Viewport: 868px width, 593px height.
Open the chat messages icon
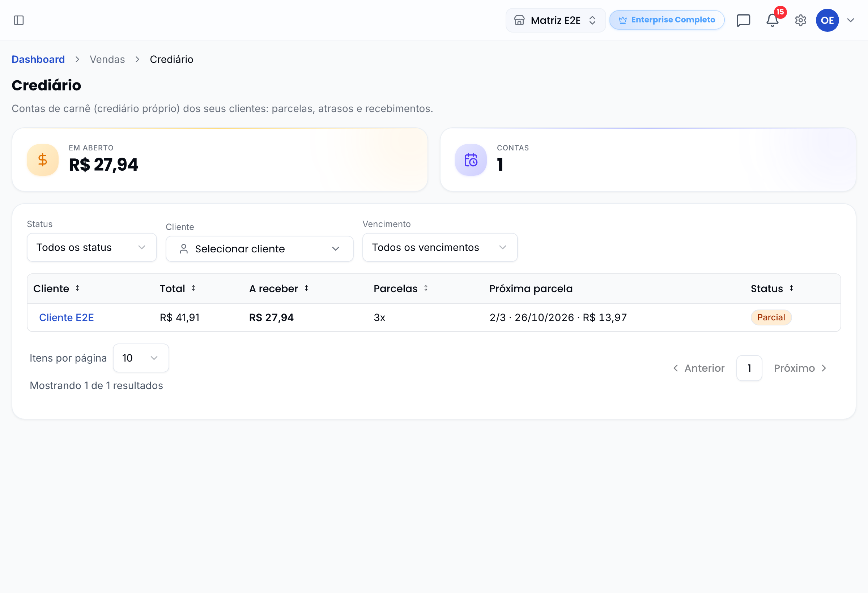pyautogui.click(x=743, y=20)
